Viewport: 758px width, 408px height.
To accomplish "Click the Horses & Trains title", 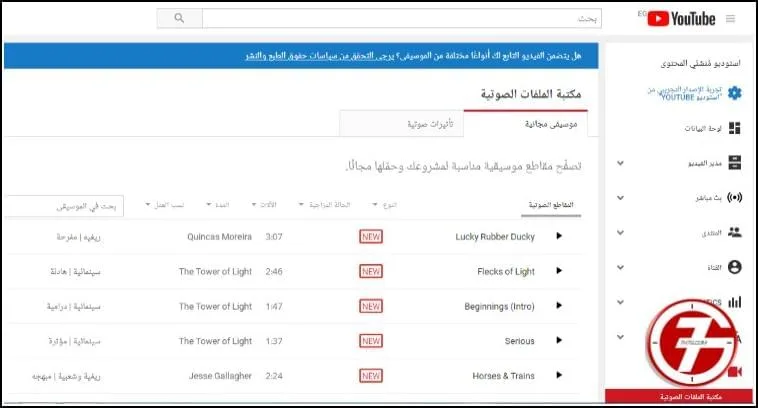I will pyautogui.click(x=503, y=376).
